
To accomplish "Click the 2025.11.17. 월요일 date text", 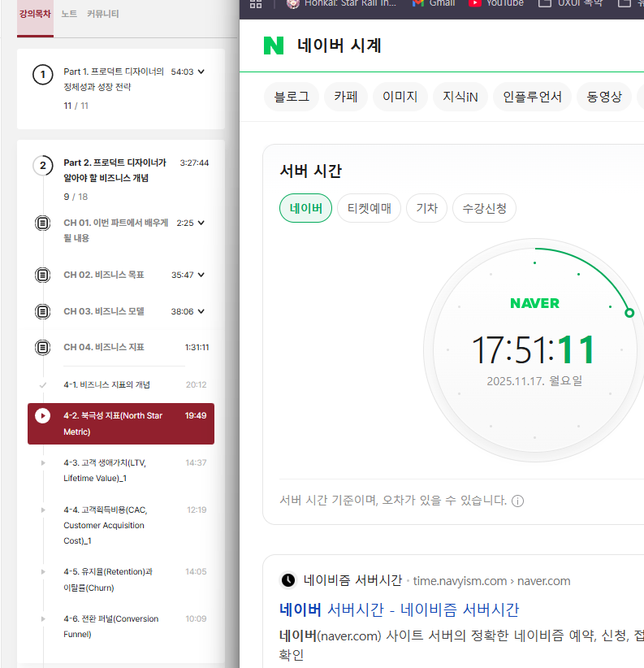I will (x=534, y=381).
